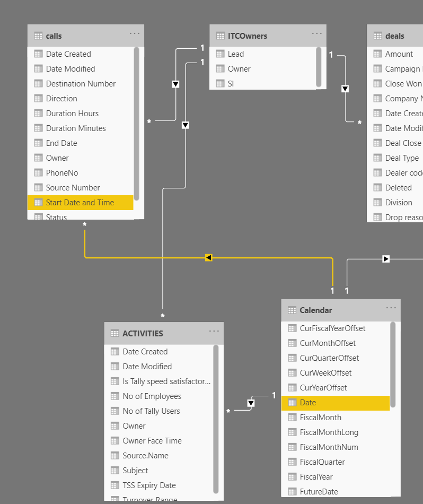Select Owner Face Time field
The image size is (423, 504).
[x=158, y=441]
